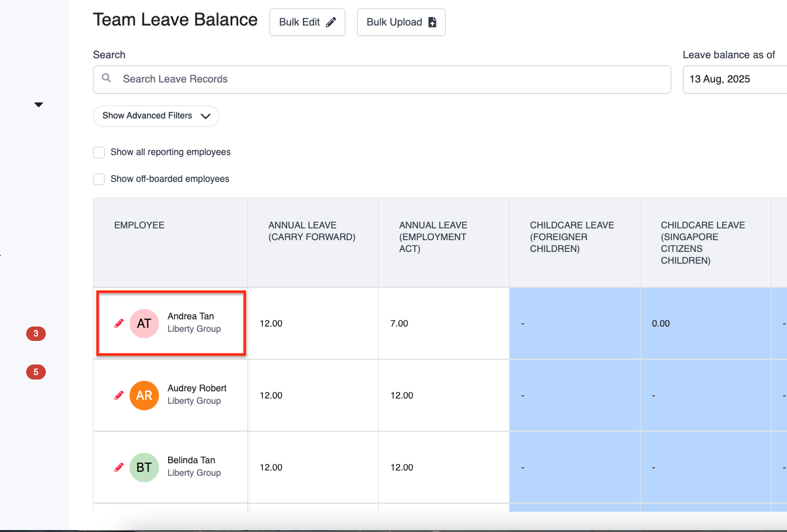Click Andrea Tan's 0.00 childcare balance
This screenshot has height=532, width=787.
click(661, 324)
